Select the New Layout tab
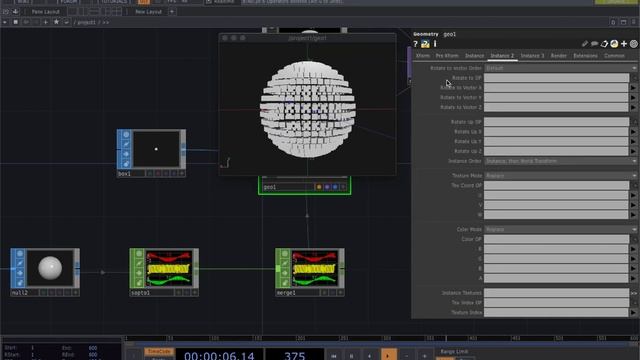Screen dimensions: 640x360 pyautogui.click(x=149, y=12)
